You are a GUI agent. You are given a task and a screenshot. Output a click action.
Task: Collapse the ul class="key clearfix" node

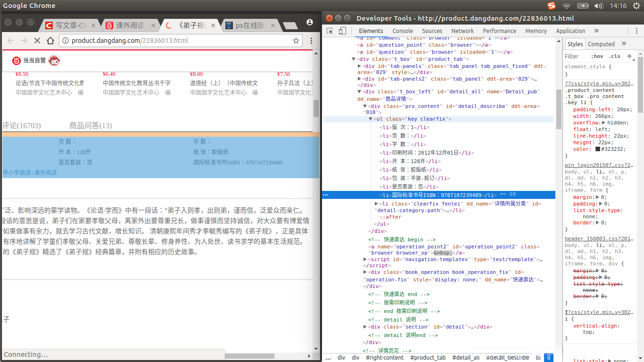(371, 119)
